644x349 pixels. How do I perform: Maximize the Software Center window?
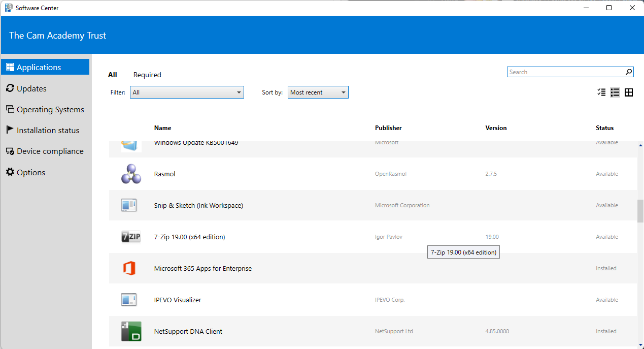click(609, 8)
